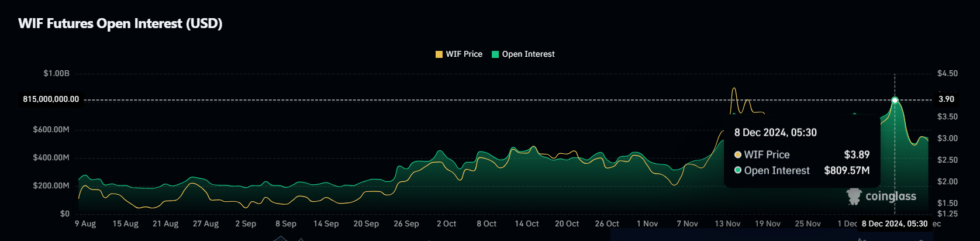Click the $1.00B left axis label
980x241 pixels.
tap(56, 73)
